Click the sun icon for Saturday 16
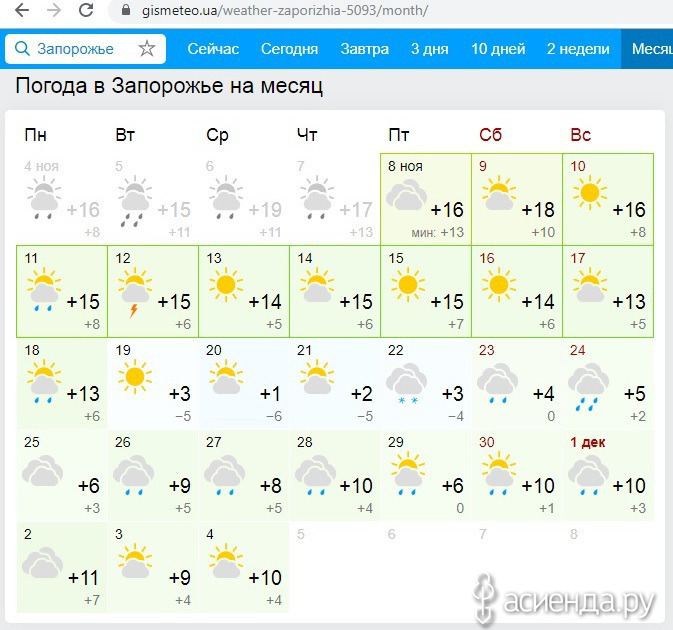This screenshot has height=630, width=673. 498,284
